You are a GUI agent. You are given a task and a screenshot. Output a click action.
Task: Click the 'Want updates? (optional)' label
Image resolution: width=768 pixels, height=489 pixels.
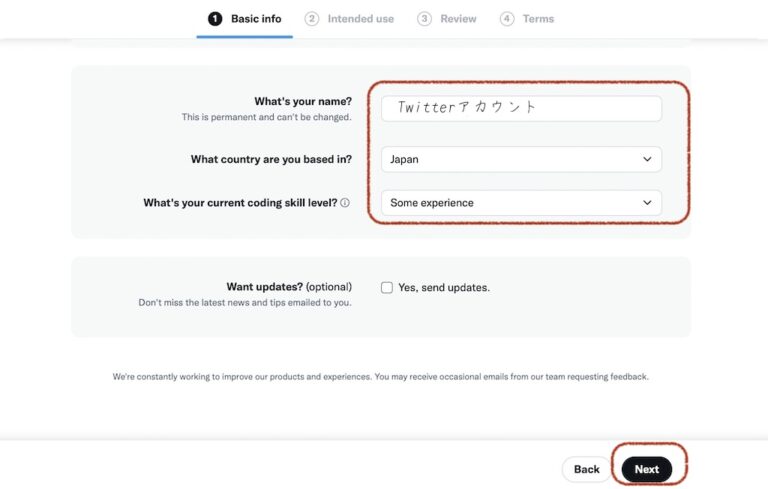289,287
